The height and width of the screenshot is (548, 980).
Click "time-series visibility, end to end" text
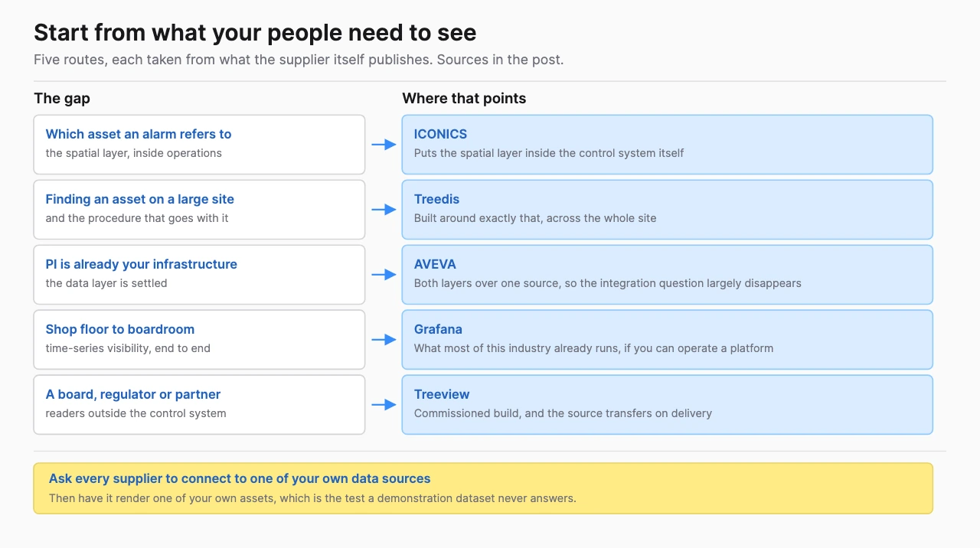click(x=128, y=348)
